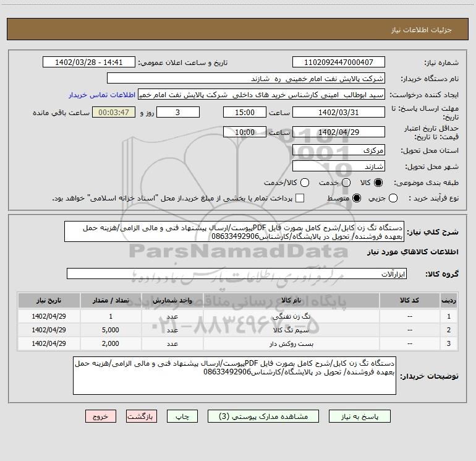This screenshot has width=476, height=461.
Task: Click the need date of row 1
Action: (49, 316)
